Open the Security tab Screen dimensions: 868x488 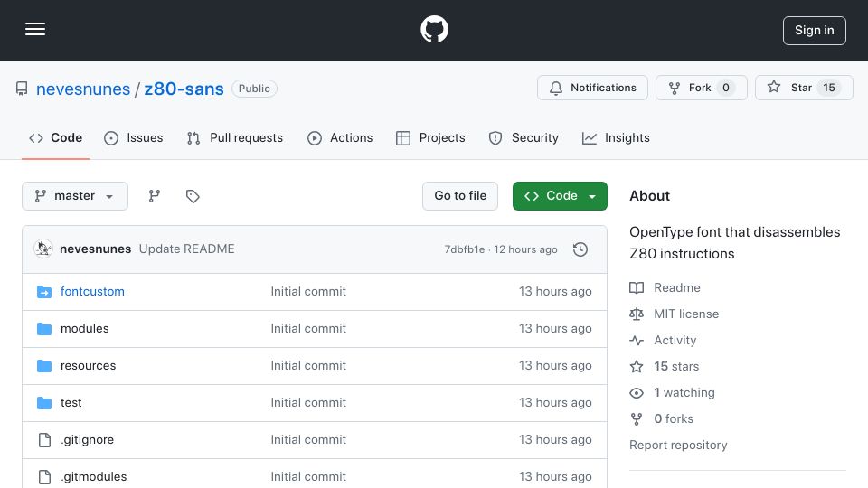point(524,137)
